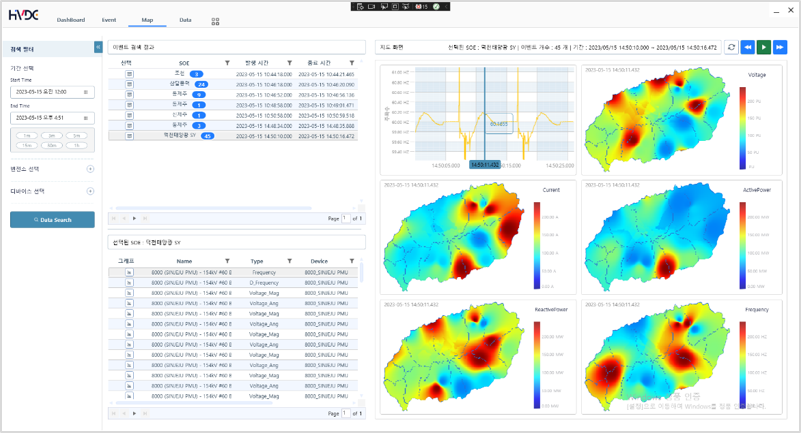Choose the 1m time range button
The width and height of the screenshot is (801, 433).
(27, 135)
